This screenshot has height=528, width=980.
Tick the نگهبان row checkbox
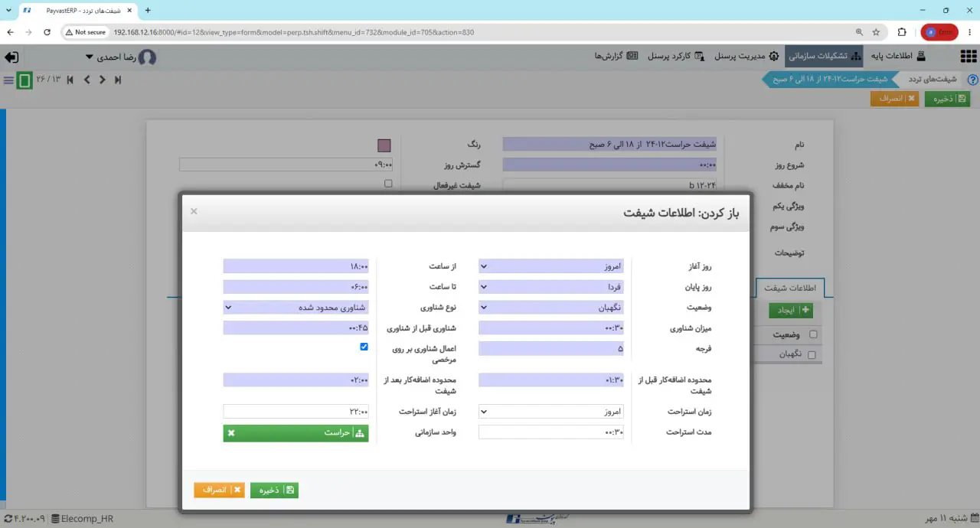pyautogui.click(x=812, y=354)
